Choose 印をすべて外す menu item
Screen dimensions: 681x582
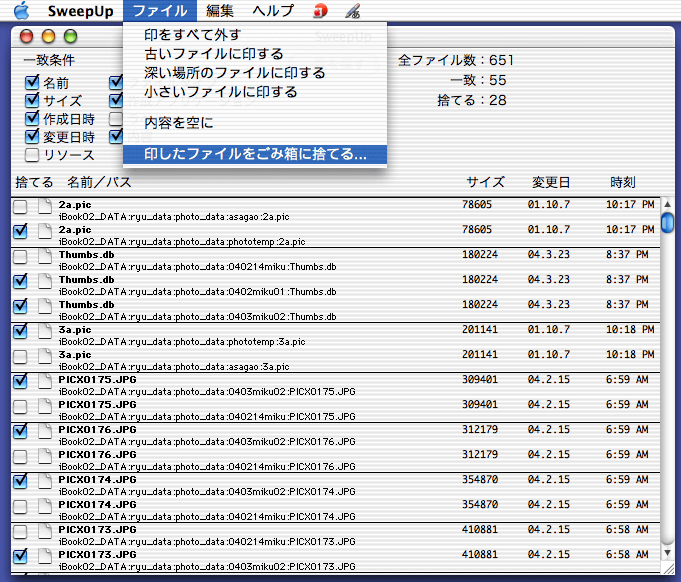click(x=255, y=35)
